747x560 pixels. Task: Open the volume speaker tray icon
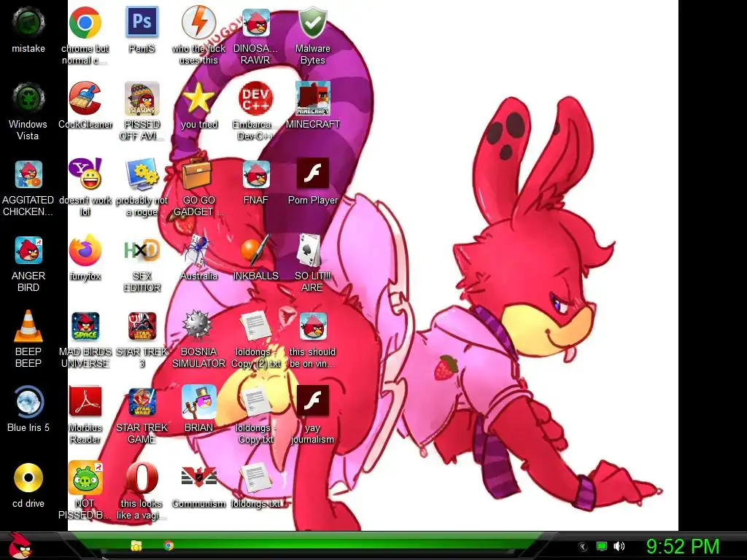[x=619, y=546]
